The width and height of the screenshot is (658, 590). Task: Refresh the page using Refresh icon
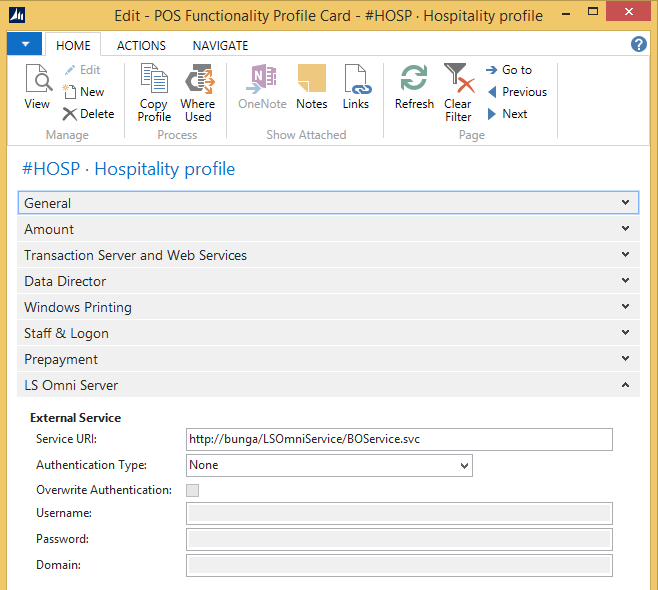click(x=414, y=88)
